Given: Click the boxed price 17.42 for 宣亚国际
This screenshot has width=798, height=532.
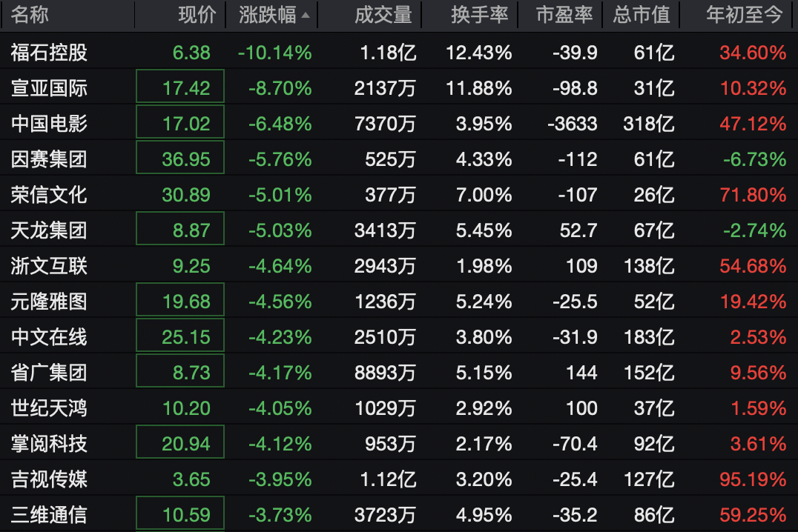Looking at the screenshot, I should (x=180, y=88).
